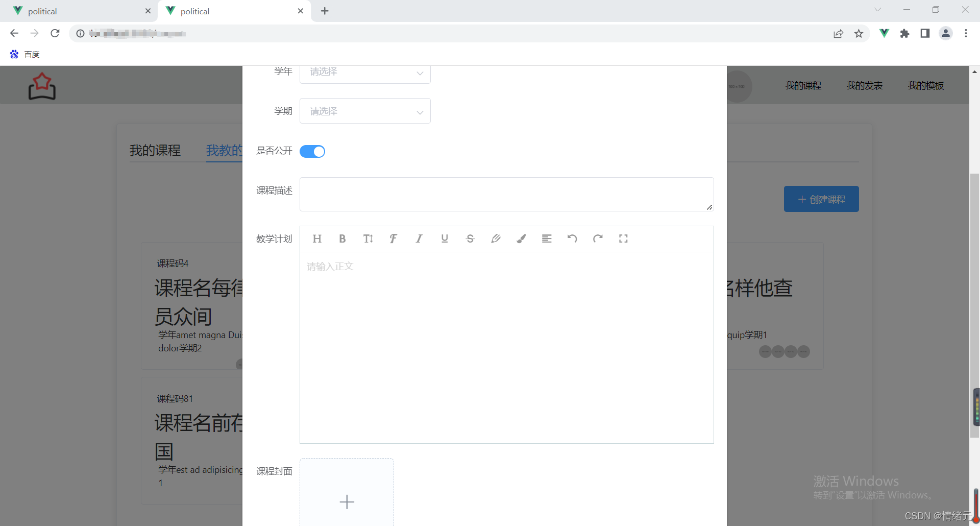The width and height of the screenshot is (980, 526).
Task: Toggle bold formatting in teaching plan editor
Action: pyautogui.click(x=342, y=238)
